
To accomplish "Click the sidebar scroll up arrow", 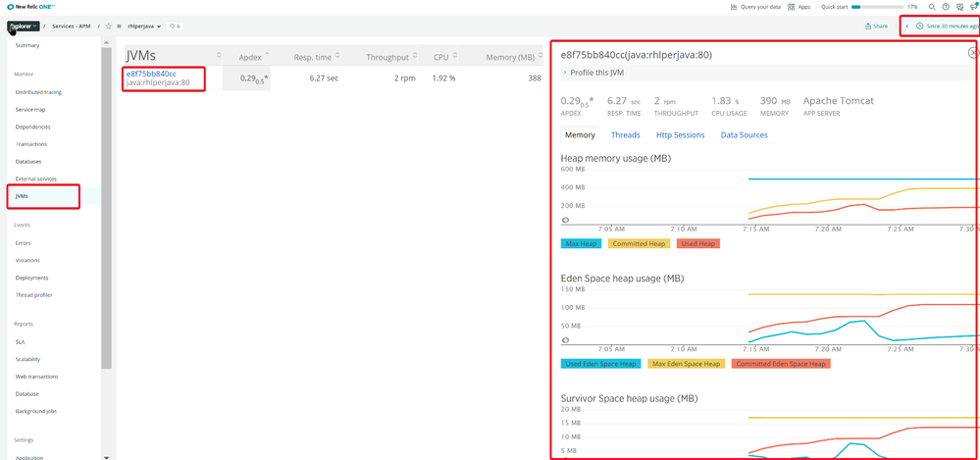I will pyautogui.click(x=106, y=42).
